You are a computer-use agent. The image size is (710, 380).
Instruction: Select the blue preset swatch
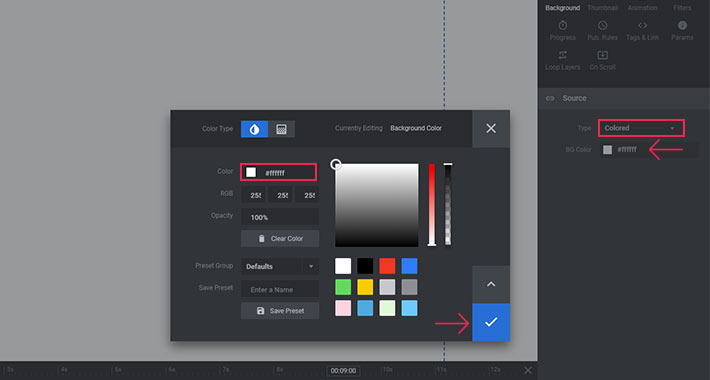click(x=409, y=266)
